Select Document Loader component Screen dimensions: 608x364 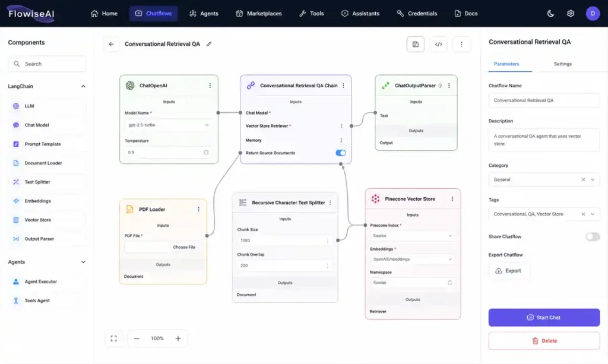(x=47, y=163)
